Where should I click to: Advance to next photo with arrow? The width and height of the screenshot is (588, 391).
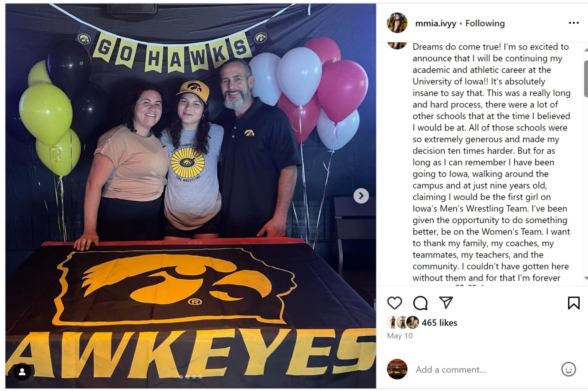361,196
